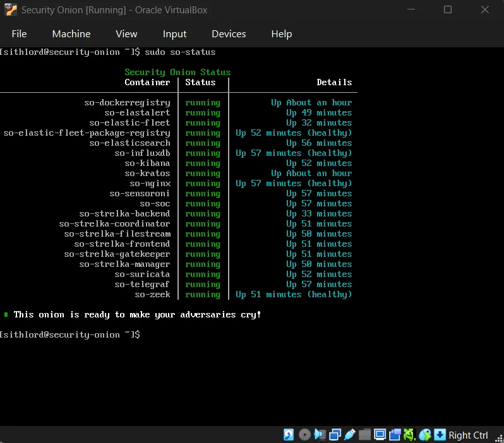
Task: Open the Machine menu
Action: [x=71, y=34]
